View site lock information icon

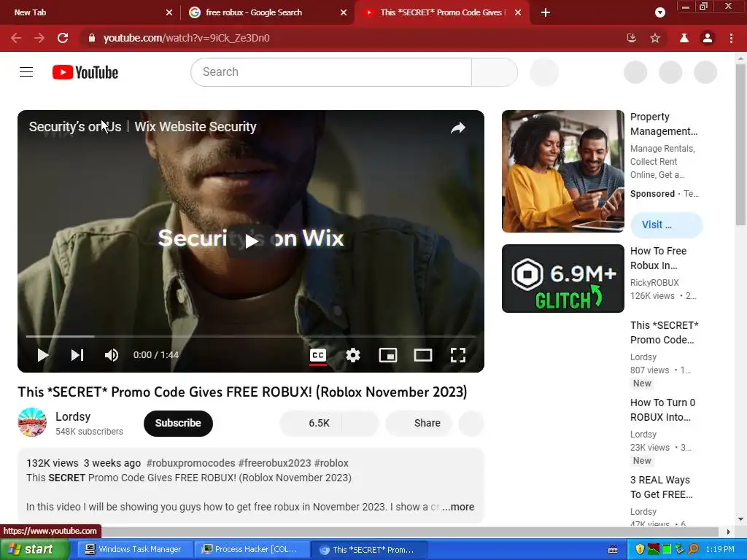(x=92, y=38)
